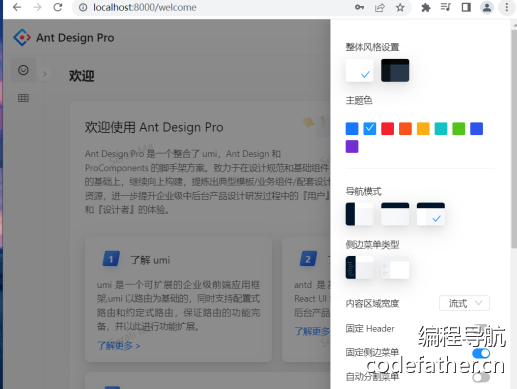The image size is (517, 389).
Task: Select the light side menu type
Action: (x=395, y=267)
